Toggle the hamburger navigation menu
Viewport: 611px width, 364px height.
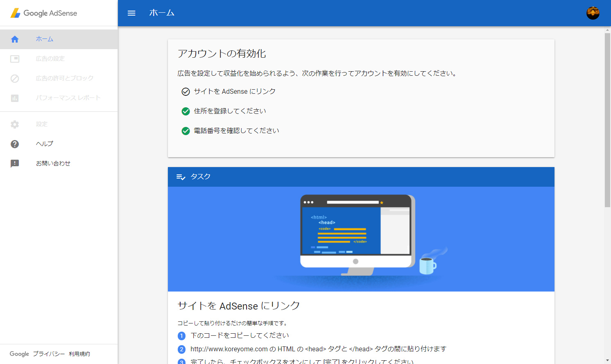[x=131, y=13]
